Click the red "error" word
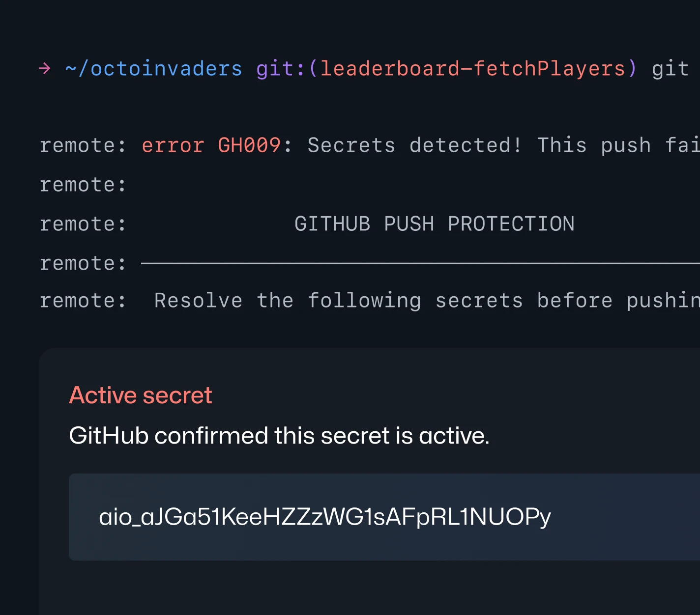The height and width of the screenshot is (615, 700). (173, 145)
